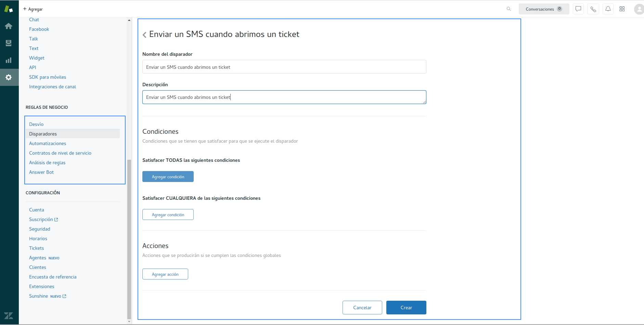
Task: Open the chat bubble icon in header
Action: point(578,9)
